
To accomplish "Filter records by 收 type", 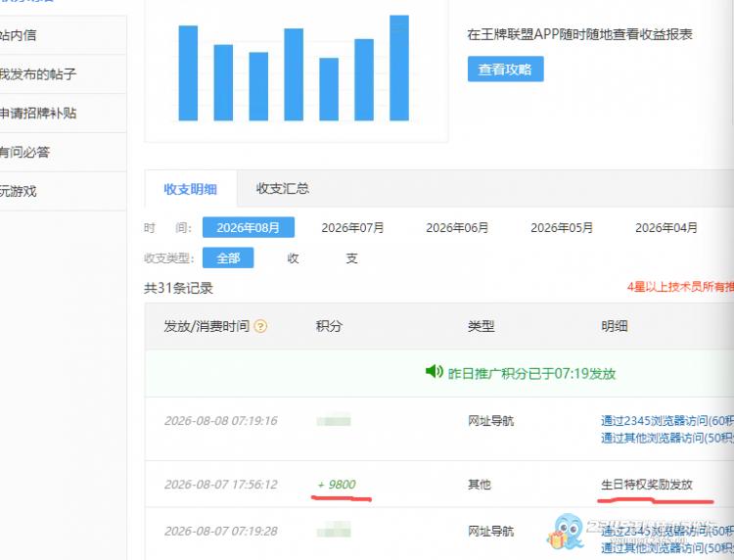I will [x=293, y=258].
